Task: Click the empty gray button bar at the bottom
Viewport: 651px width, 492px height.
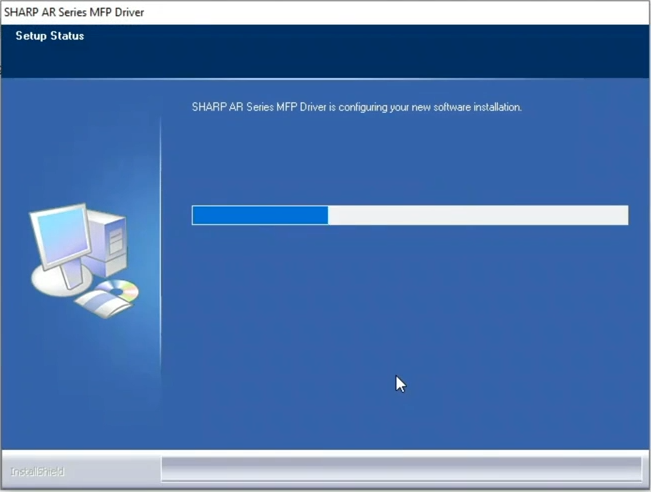Action: tap(400, 469)
